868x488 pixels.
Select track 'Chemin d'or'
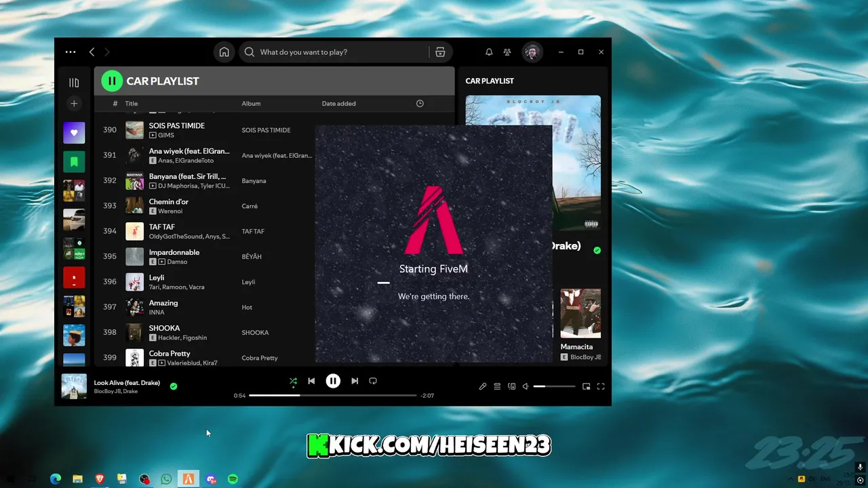point(168,201)
